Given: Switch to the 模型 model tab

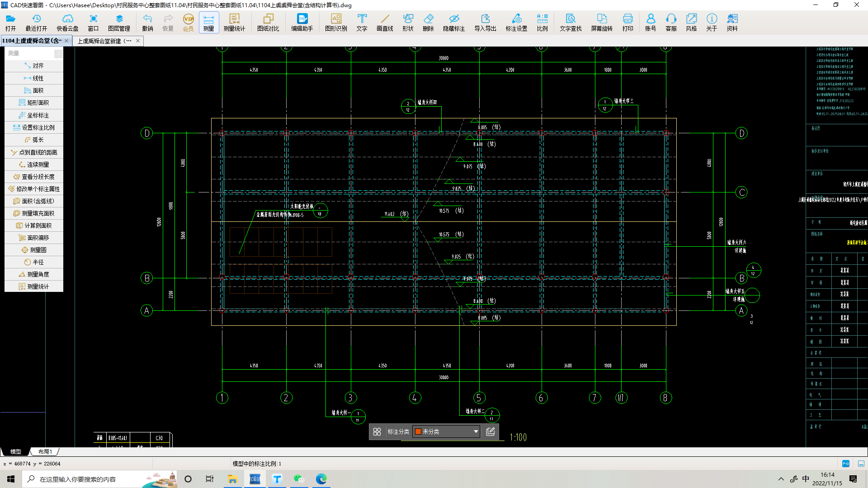Looking at the screenshot, I should click(16, 451).
